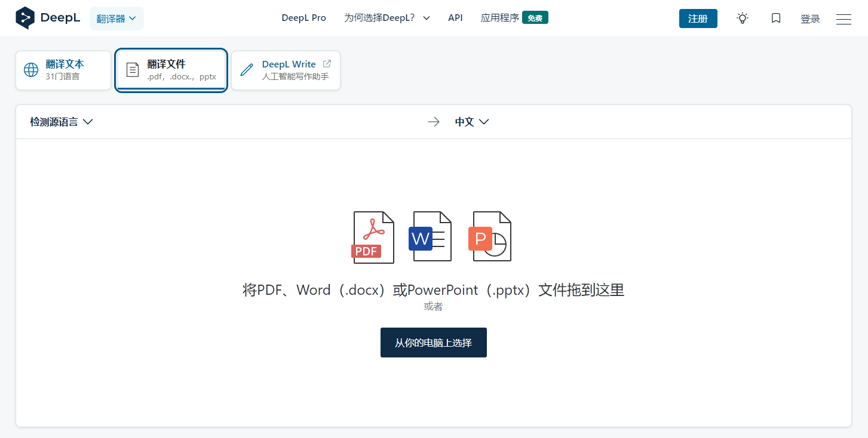Expand the 为何选择DeepL? menu
Viewport: 868px width, 438px height.
[387, 18]
